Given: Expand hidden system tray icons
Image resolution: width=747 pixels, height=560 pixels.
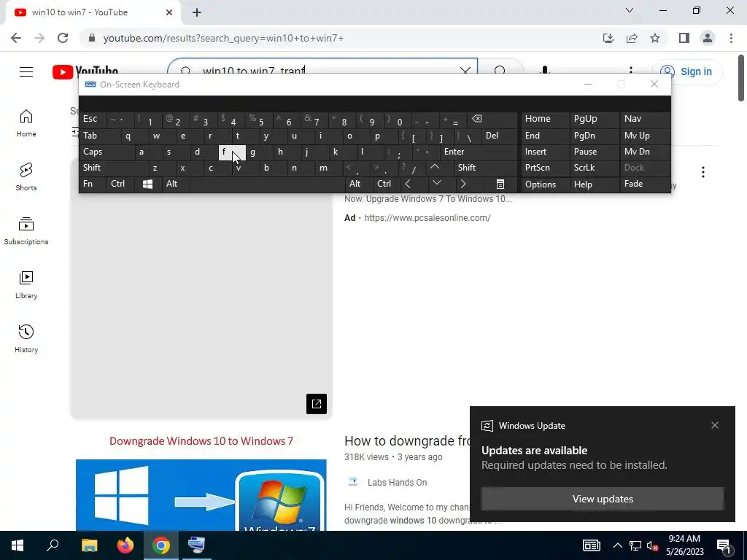Looking at the screenshot, I should pos(617,545).
